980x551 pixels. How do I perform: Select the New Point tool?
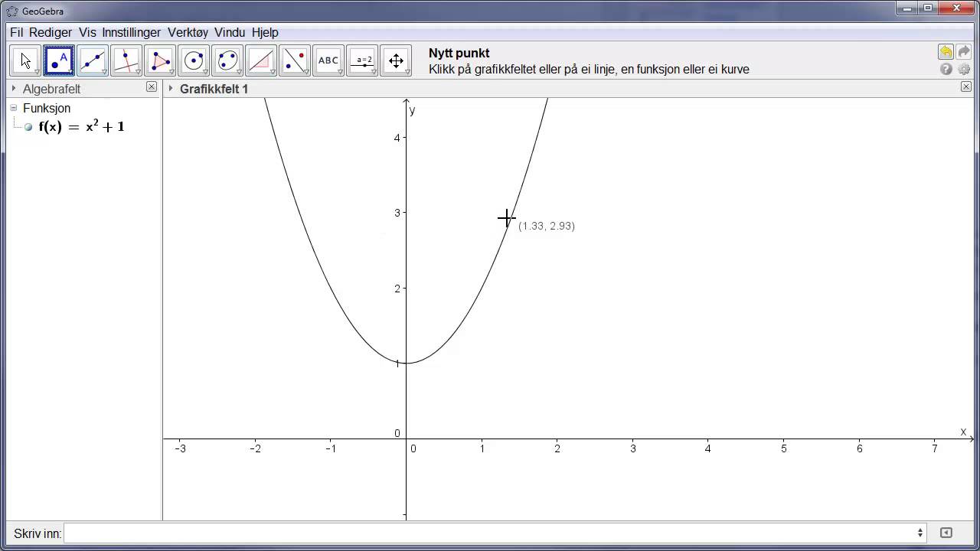click(59, 60)
